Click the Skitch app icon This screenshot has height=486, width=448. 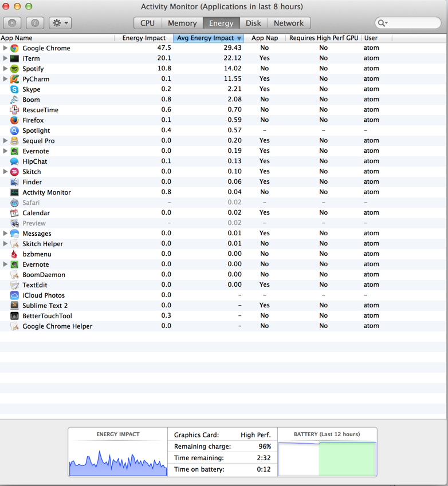point(14,171)
